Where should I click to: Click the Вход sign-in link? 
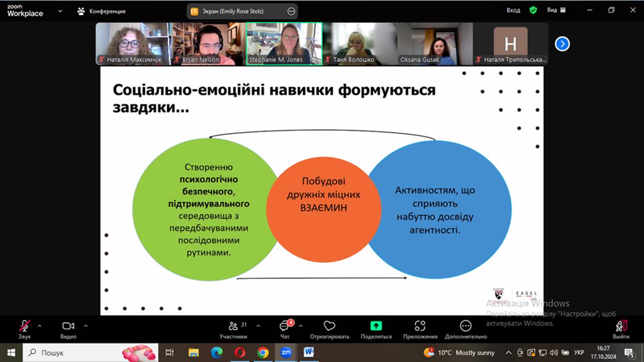pos(513,10)
